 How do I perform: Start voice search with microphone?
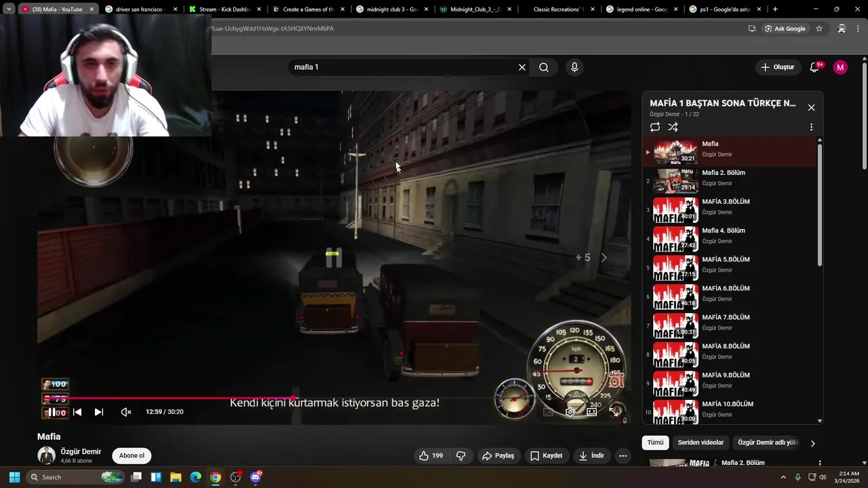click(x=574, y=67)
